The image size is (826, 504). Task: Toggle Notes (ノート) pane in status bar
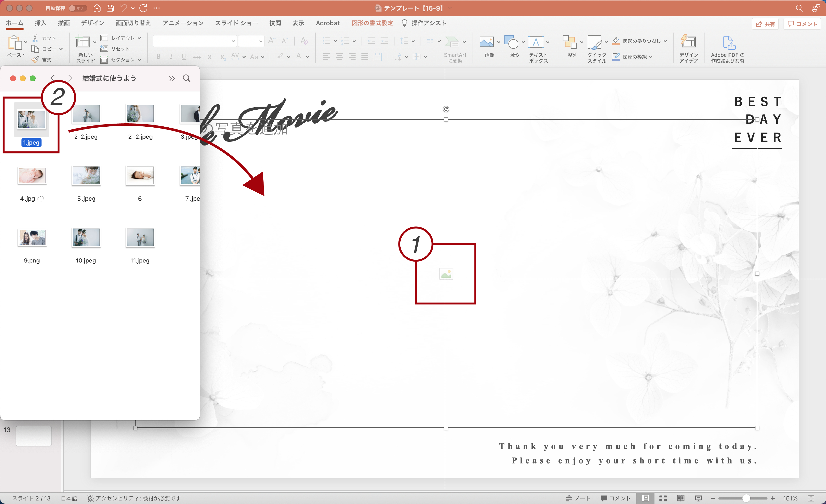578,498
